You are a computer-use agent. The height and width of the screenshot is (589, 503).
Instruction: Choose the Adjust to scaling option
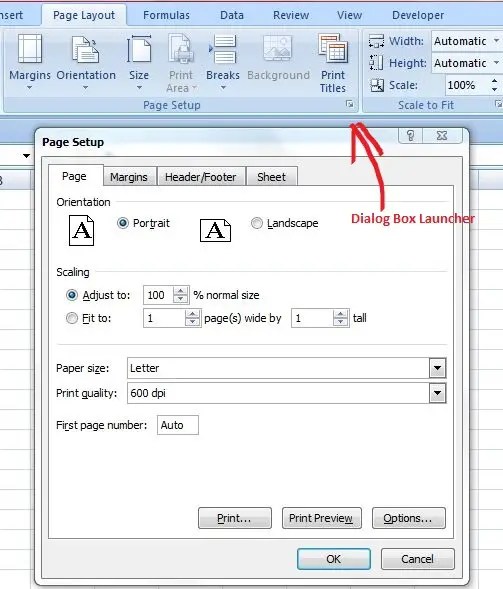pyautogui.click(x=72, y=295)
